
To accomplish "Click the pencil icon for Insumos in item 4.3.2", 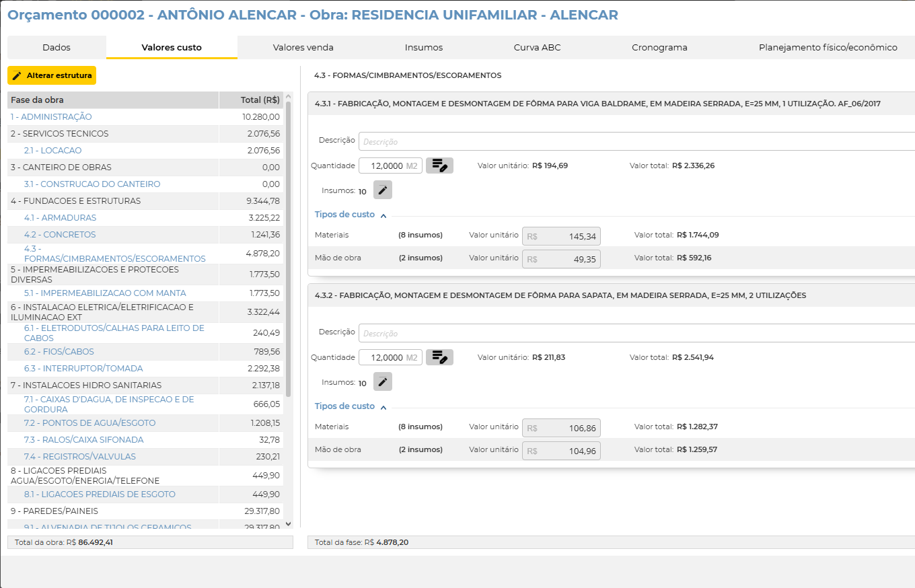I will point(383,382).
